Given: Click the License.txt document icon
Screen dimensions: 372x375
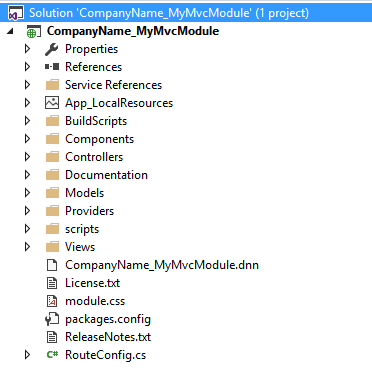Looking at the screenshot, I should click(x=52, y=283).
